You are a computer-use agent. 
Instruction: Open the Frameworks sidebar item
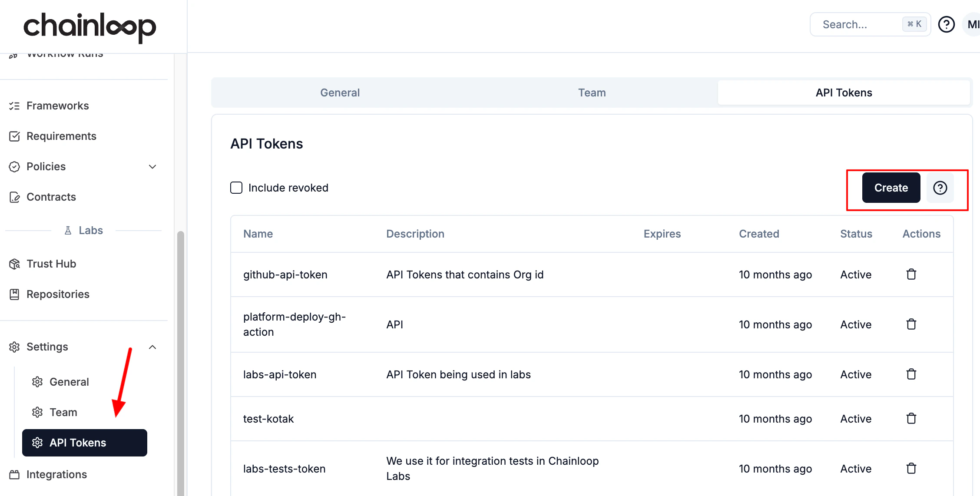[x=57, y=106]
